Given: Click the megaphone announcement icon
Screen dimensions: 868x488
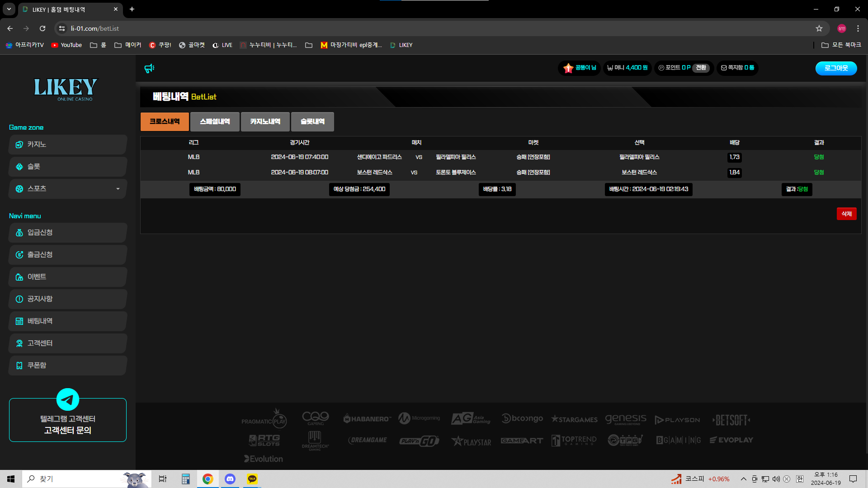Looking at the screenshot, I should pyautogui.click(x=149, y=68).
